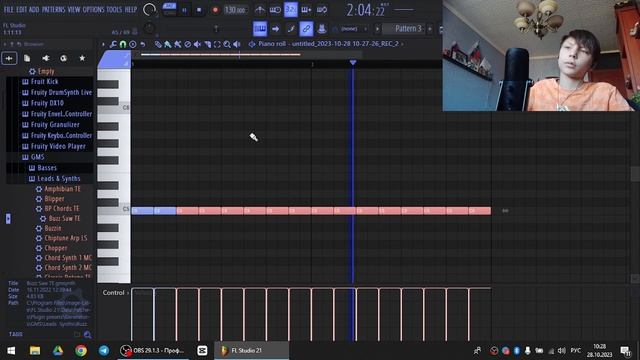Select Fruit Kick in browser
Screen dimensions: 640x360
[44, 82]
